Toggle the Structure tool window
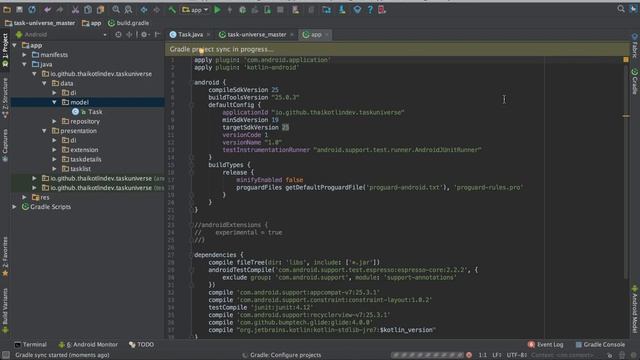This screenshot has width=640, height=360. tap(5, 98)
